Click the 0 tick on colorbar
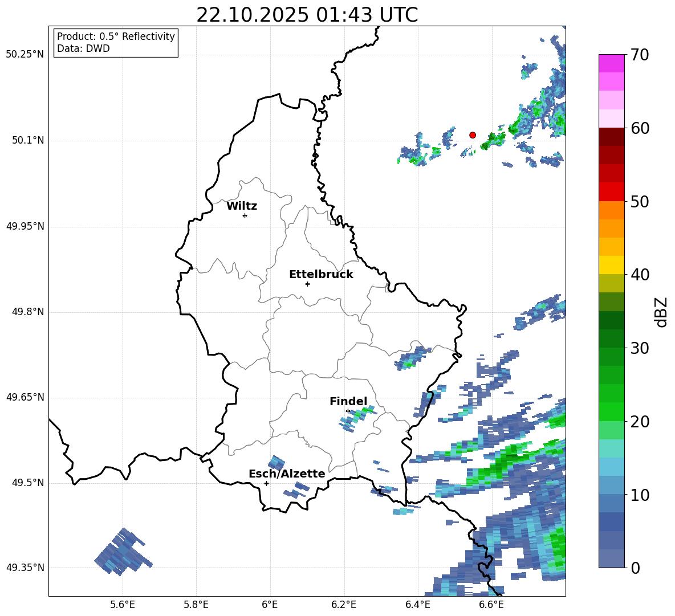Image resolution: width=675 pixels, height=616 pixels. pyautogui.click(x=635, y=568)
